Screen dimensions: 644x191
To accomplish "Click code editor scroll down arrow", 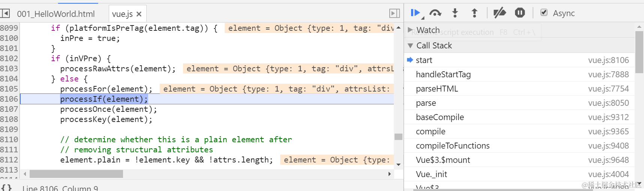I will point(398,165).
